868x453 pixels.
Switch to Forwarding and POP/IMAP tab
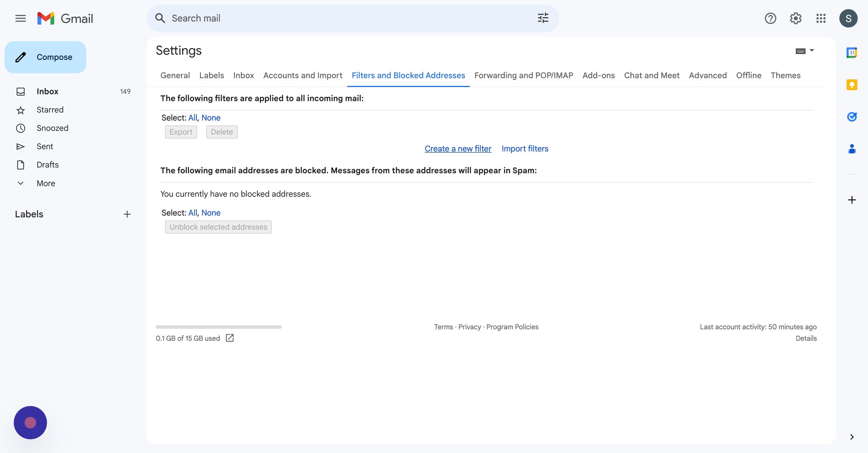[523, 75]
